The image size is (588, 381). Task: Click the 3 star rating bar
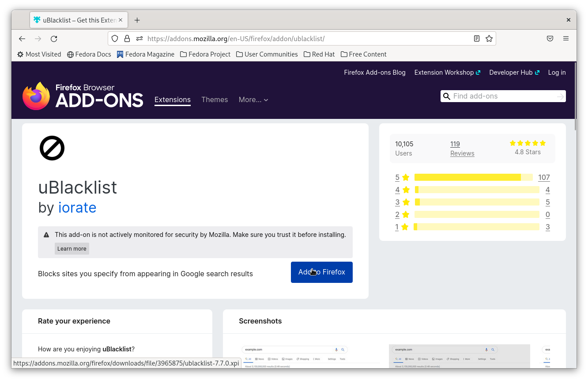coord(477,202)
